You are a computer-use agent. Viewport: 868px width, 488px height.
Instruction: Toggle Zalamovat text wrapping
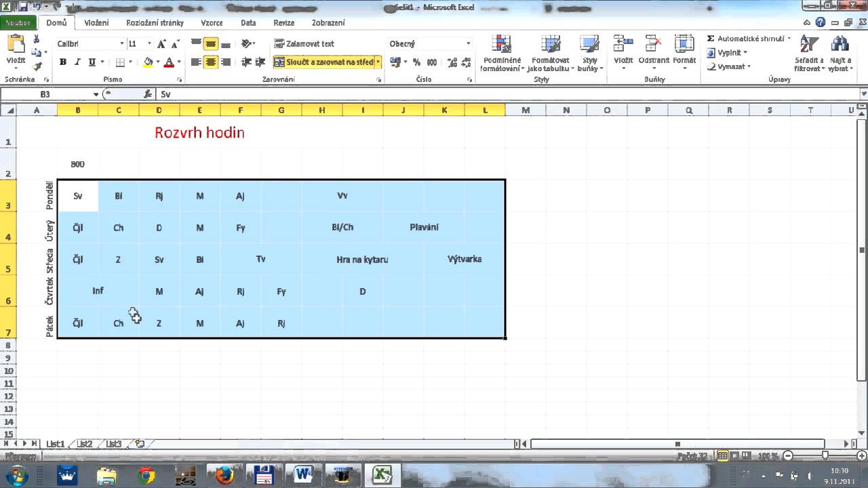pos(304,43)
